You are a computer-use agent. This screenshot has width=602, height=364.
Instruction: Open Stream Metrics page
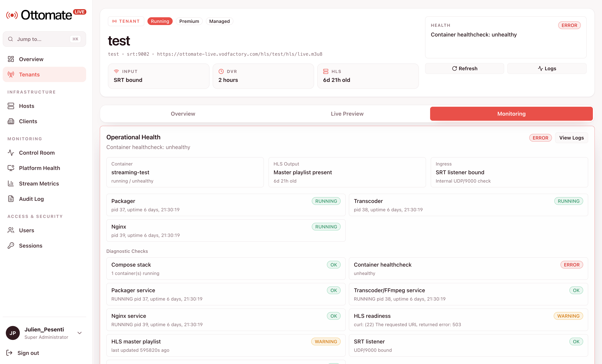[44, 184]
